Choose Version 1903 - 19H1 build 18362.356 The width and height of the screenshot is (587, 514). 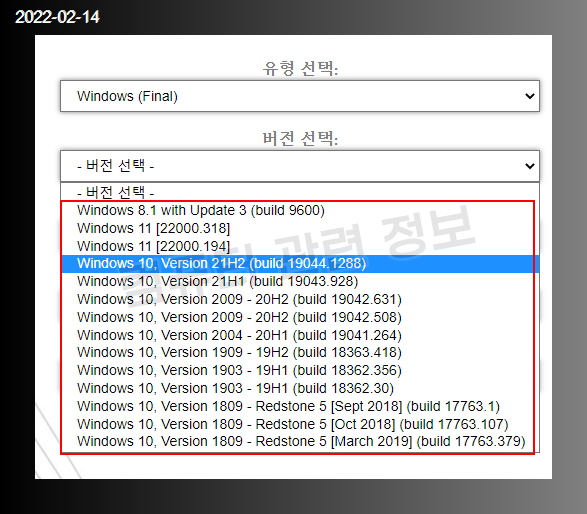click(299, 371)
